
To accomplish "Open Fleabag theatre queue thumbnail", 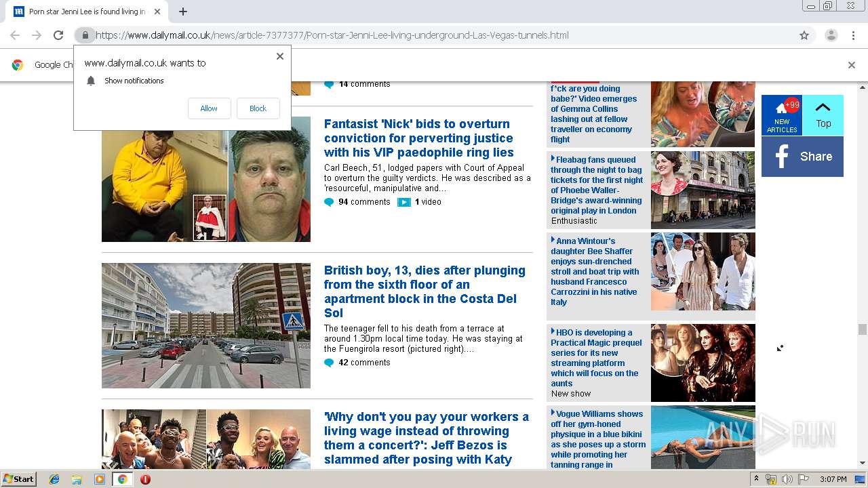I will (703, 190).
